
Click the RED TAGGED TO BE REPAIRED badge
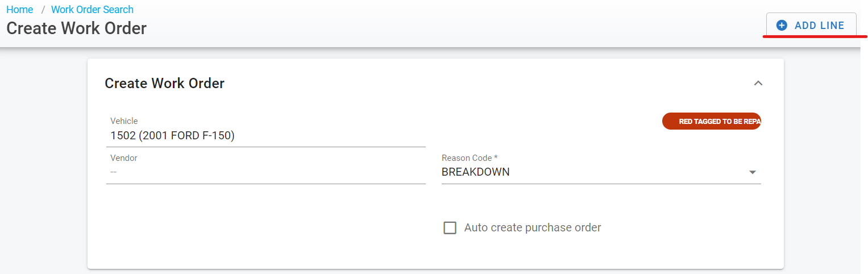pyautogui.click(x=711, y=121)
